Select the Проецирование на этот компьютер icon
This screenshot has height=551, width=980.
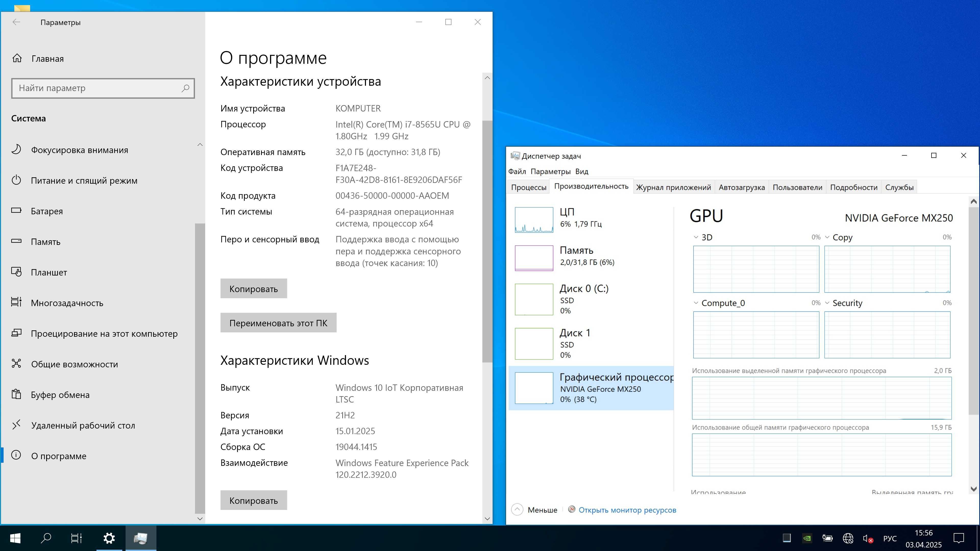click(x=16, y=333)
